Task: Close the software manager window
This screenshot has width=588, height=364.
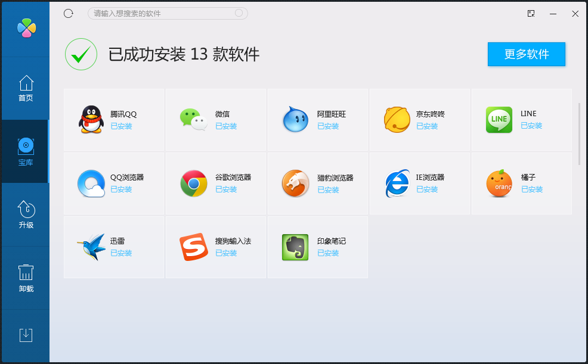Action: pyautogui.click(x=575, y=14)
